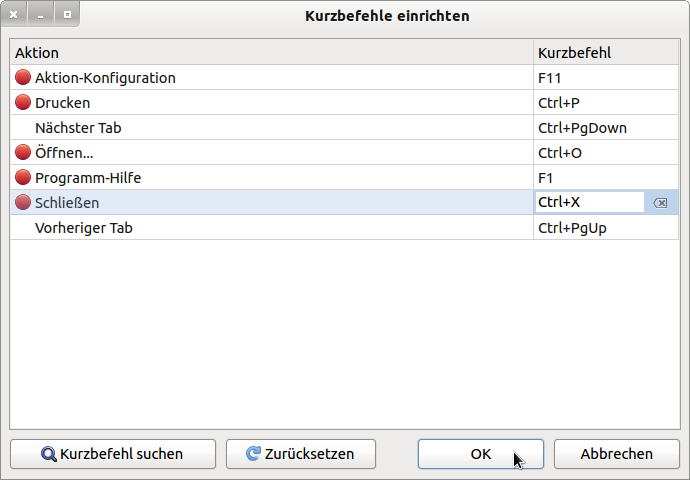Screen dimensions: 690x480
Task: Click the Ctrl+X shortcut input field
Action: [x=589, y=202]
